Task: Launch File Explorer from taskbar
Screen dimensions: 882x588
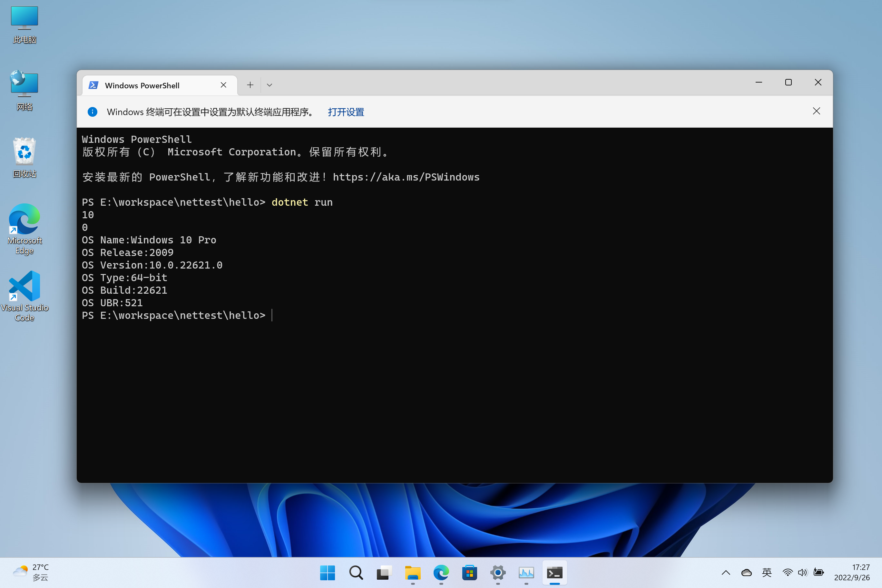Action: point(413,573)
